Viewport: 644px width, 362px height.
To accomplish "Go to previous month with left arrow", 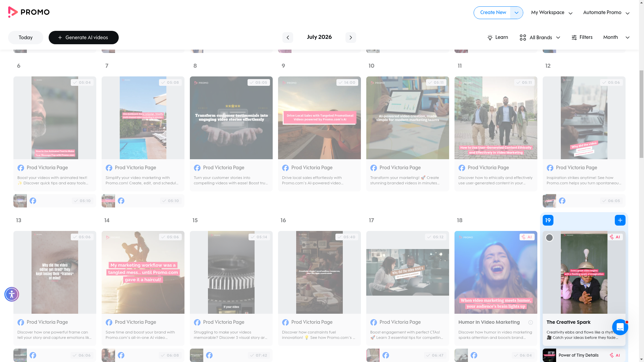I will pyautogui.click(x=287, y=38).
